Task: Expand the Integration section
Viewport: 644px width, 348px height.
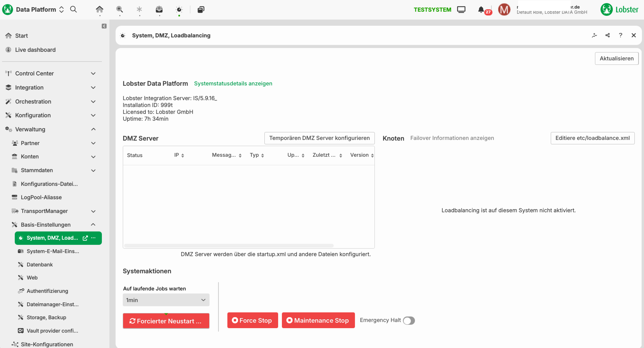Action: 93,87
